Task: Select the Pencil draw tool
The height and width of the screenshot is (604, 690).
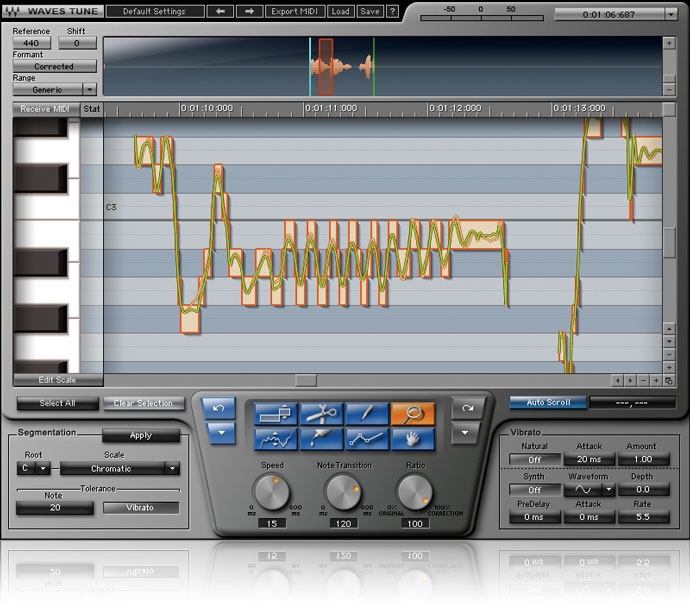Action: pyautogui.click(x=367, y=412)
